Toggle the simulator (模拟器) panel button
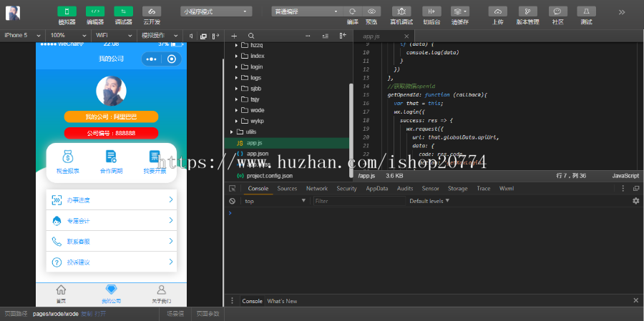 (x=67, y=11)
